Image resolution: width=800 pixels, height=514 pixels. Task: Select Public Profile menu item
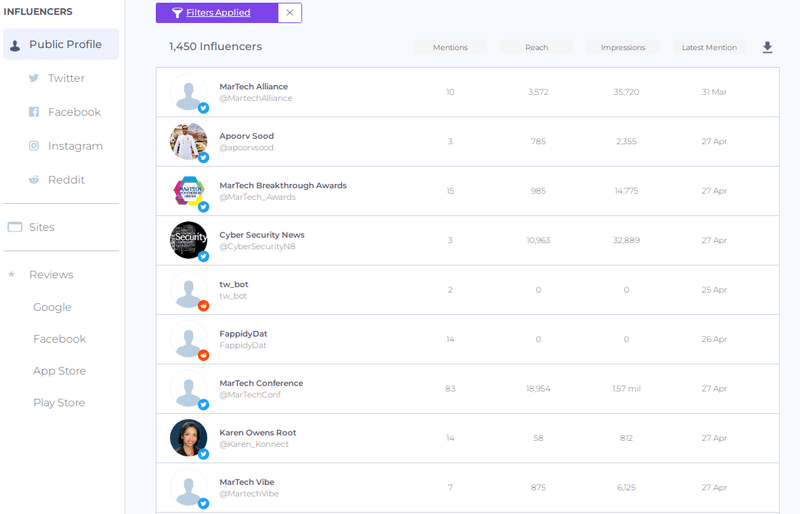61,44
